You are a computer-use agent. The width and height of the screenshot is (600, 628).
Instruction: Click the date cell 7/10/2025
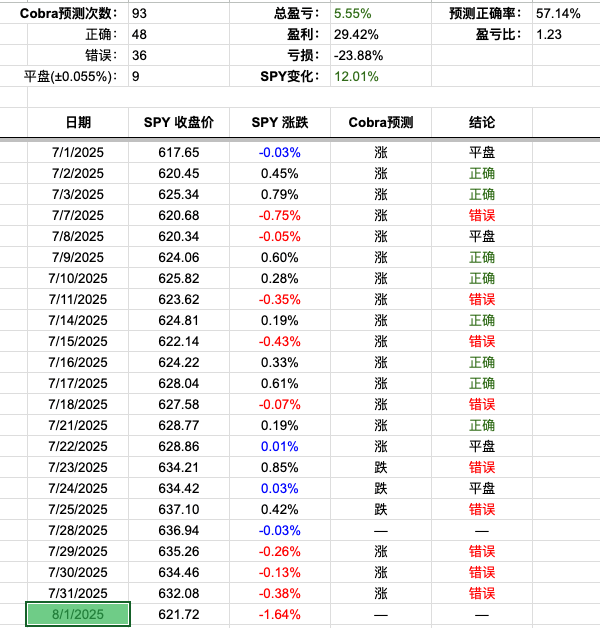(78, 278)
